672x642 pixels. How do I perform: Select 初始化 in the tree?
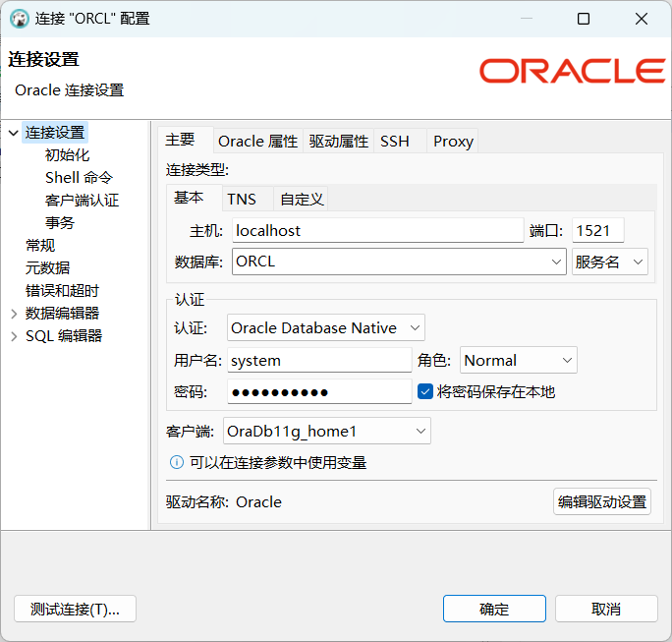coord(67,154)
